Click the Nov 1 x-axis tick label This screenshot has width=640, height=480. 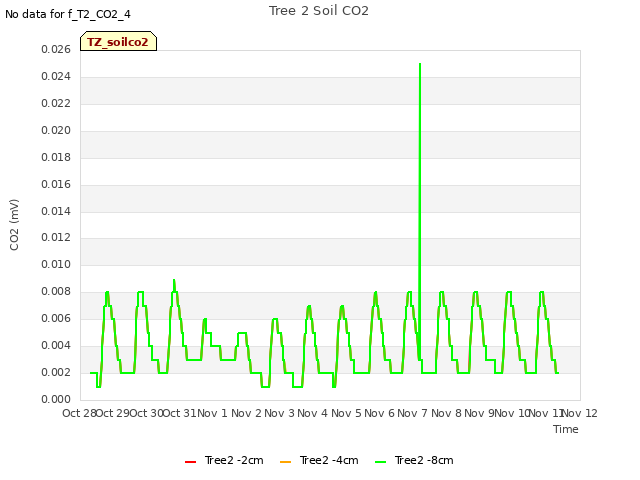pyautogui.click(x=212, y=413)
